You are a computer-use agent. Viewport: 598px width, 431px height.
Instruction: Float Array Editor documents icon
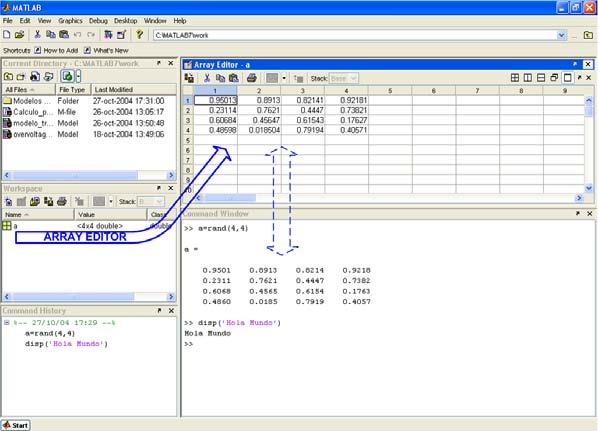(x=554, y=78)
